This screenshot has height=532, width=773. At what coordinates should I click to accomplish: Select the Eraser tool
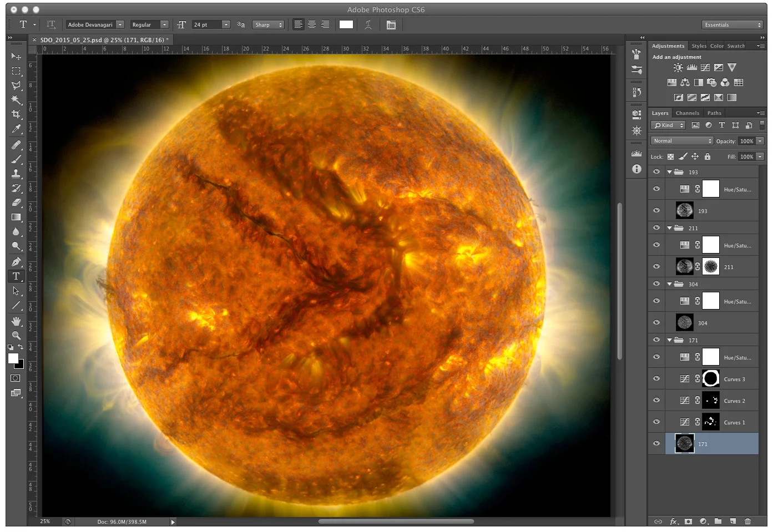[x=16, y=202]
